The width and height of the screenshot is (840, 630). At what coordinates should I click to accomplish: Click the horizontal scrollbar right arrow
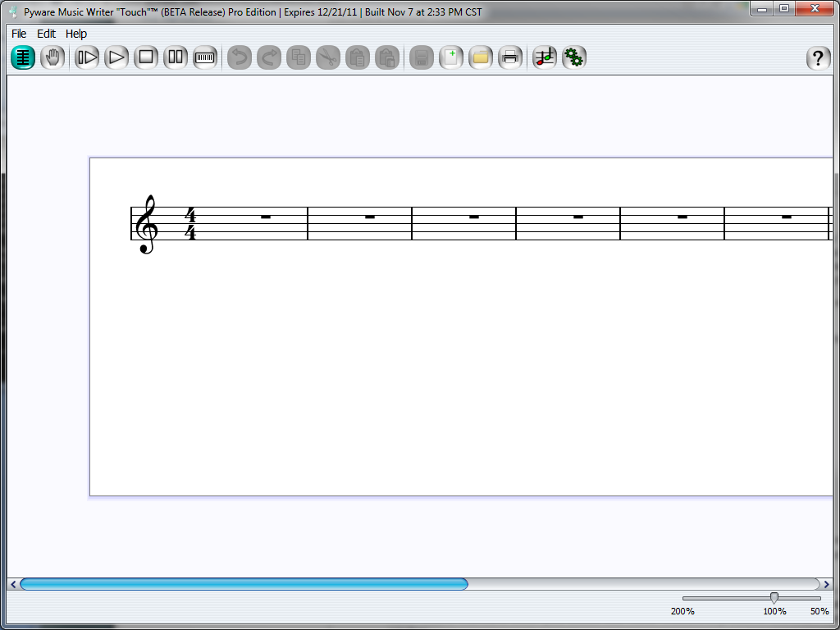pyautogui.click(x=825, y=584)
